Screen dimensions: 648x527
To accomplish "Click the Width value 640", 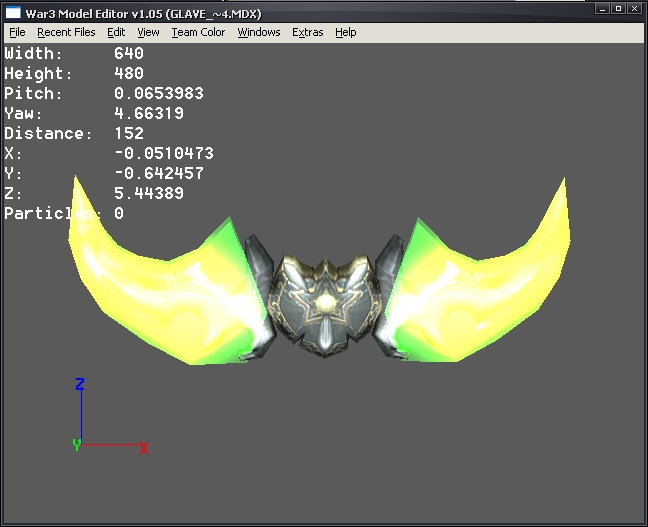I will point(129,53).
